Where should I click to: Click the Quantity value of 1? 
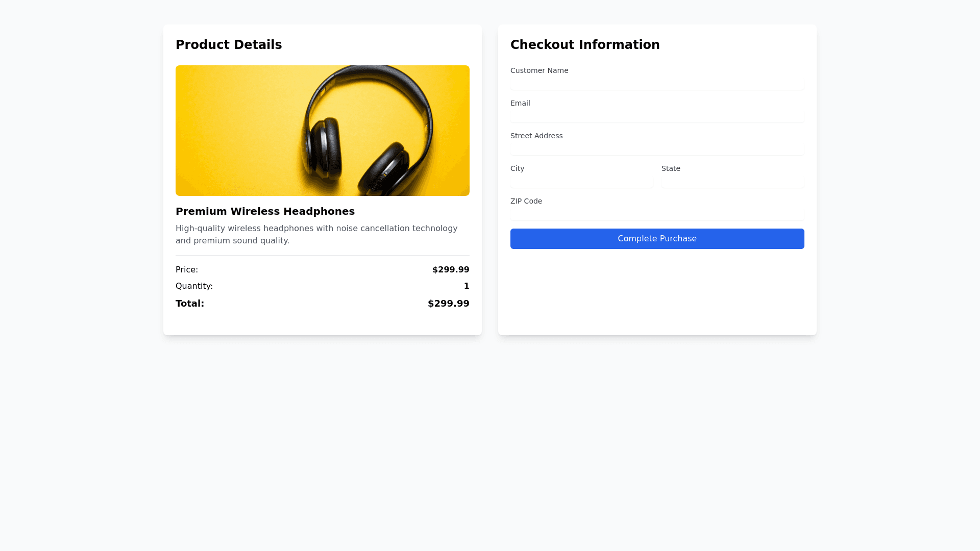coord(467,286)
